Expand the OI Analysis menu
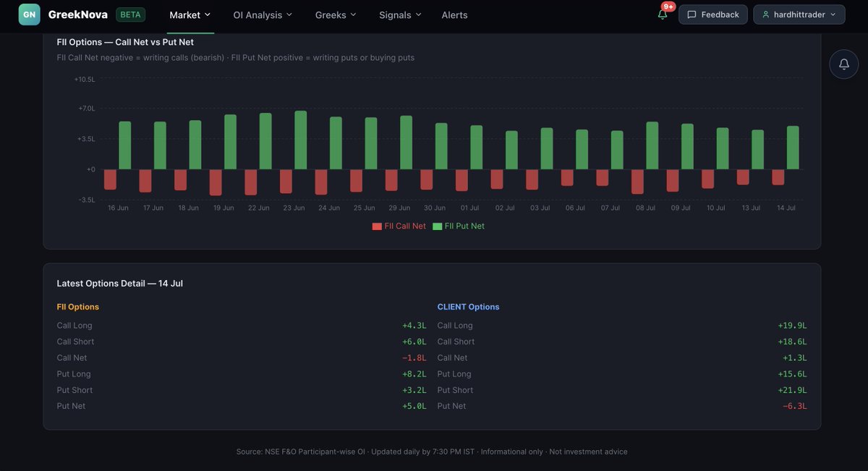The image size is (868, 471). click(x=263, y=14)
